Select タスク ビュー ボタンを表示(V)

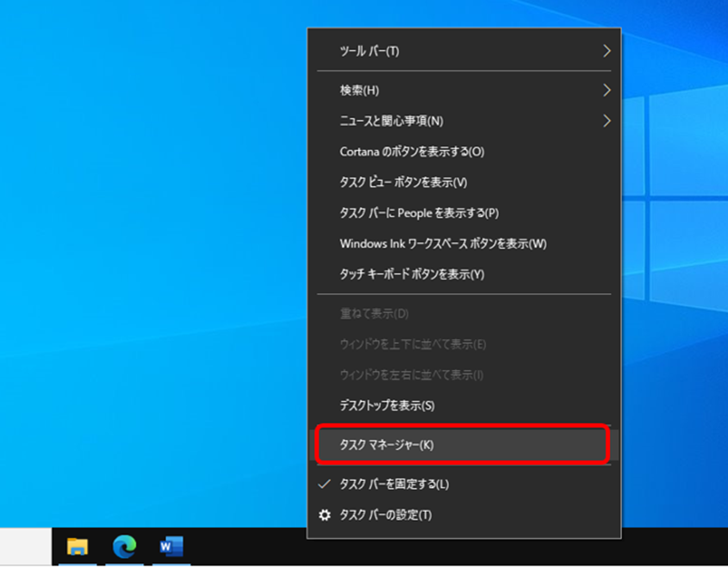464,182
